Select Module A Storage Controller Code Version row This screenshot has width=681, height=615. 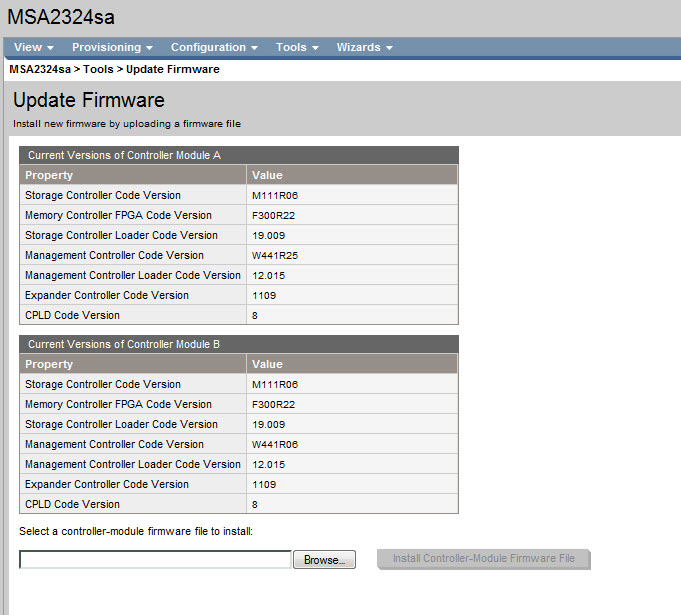[x=239, y=195]
